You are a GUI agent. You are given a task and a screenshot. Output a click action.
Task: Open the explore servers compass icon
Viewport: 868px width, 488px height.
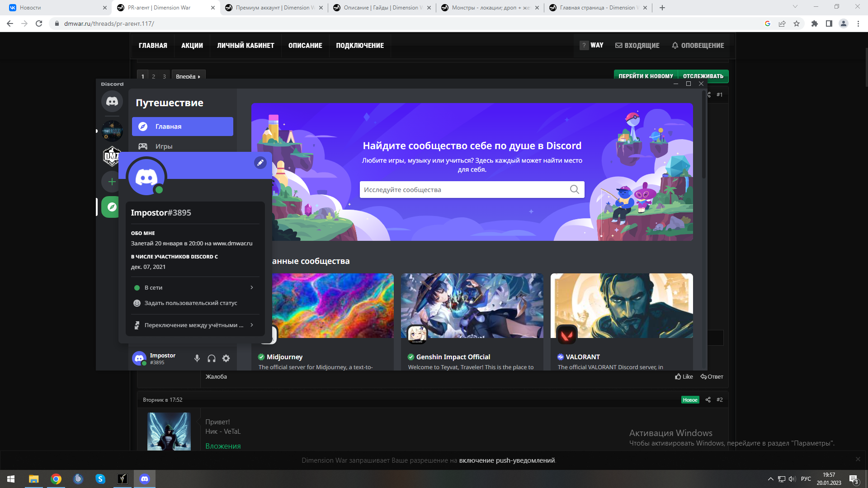[x=111, y=207]
